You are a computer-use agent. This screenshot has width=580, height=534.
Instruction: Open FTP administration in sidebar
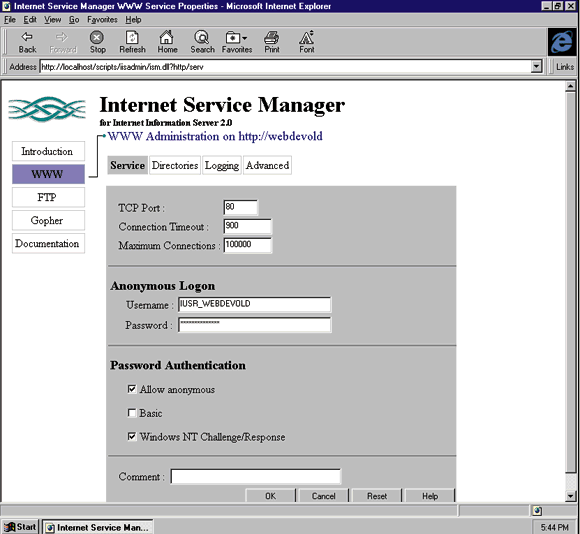click(x=48, y=197)
